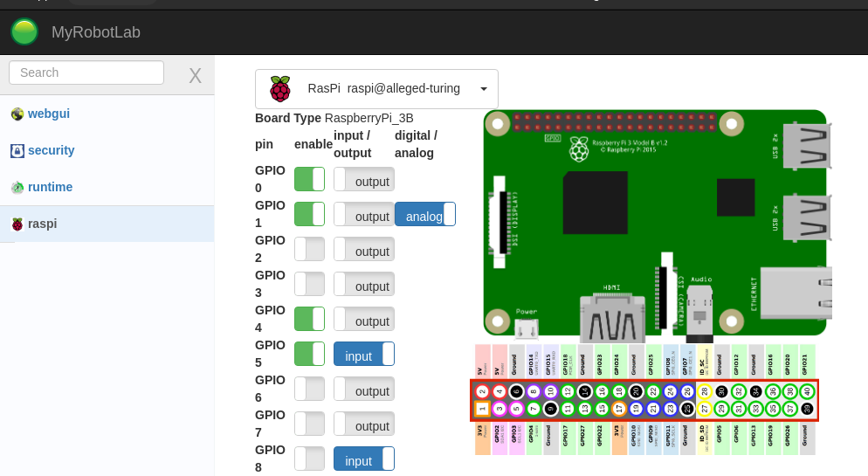868x476 pixels.
Task: Switch GPIO 0 from output to input
Action: [x=364, y=179]
